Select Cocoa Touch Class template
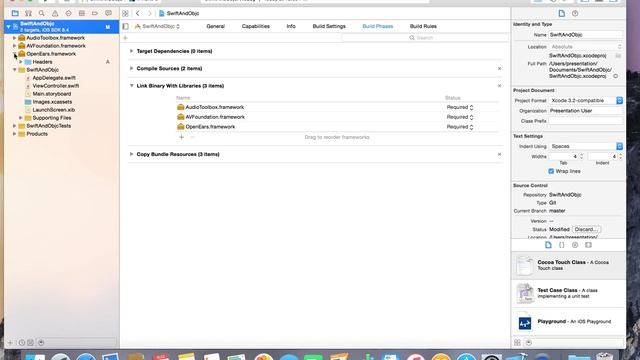The width and height of the screenshot is (640, 360). pos(568,265)
